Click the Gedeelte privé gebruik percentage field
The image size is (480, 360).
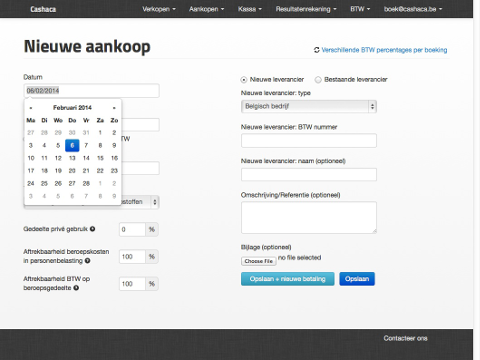(x=132, y=229)
